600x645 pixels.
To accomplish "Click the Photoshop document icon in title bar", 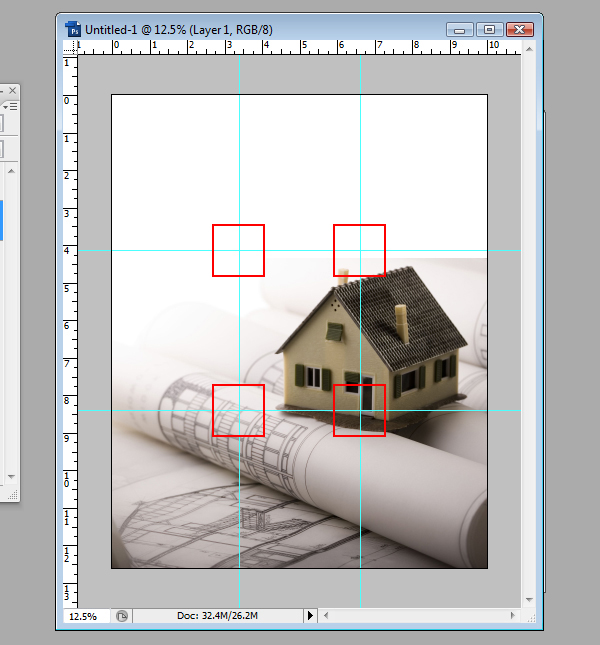I will pyautogui.click(x=73, y=29).
